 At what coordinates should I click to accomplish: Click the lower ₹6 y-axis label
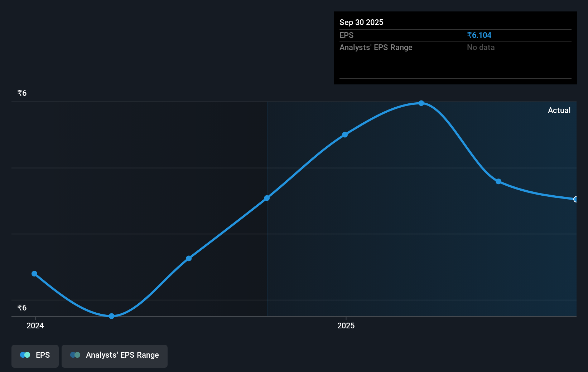(22, 308)
